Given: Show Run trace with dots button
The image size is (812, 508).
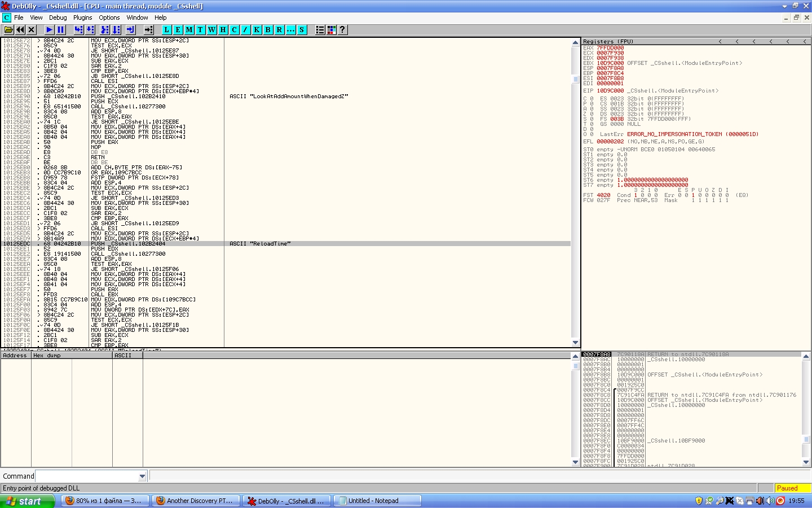Looking at the screenshot, I should pos(291,29).
